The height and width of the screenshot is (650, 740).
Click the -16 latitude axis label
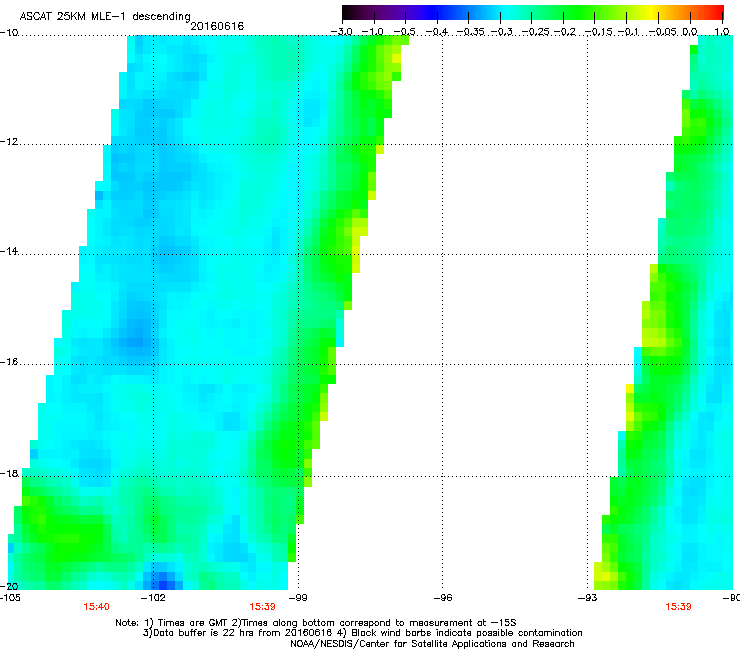[9, 362]
